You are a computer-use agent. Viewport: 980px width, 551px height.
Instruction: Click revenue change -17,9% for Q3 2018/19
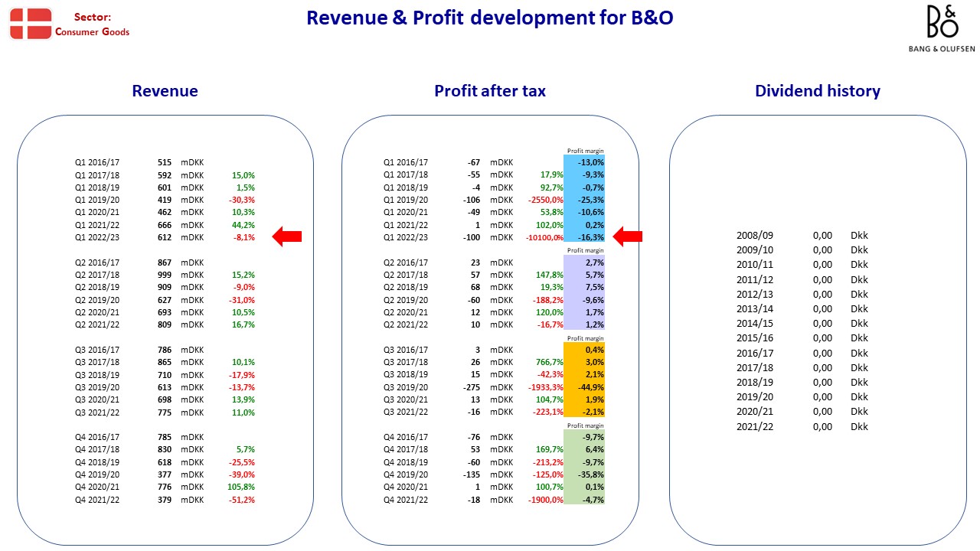pos(243,375)
